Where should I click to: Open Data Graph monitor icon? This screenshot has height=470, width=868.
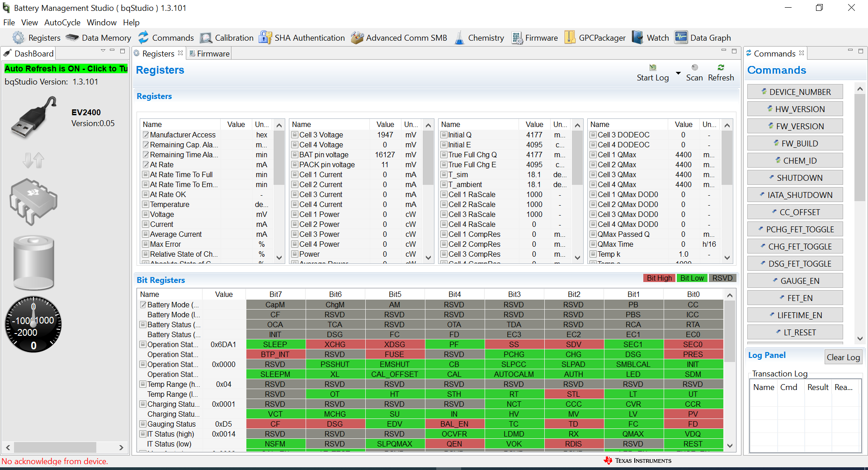681,38
